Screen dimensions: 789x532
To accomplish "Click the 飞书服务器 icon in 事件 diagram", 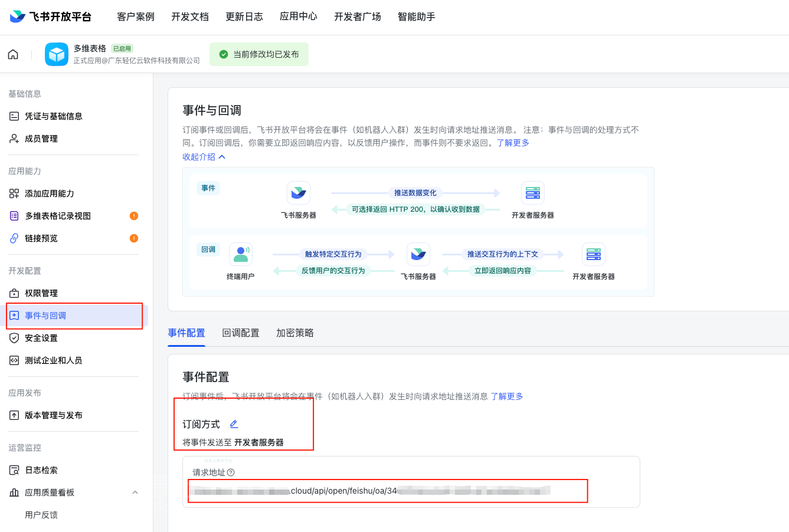I will (299, 193).
